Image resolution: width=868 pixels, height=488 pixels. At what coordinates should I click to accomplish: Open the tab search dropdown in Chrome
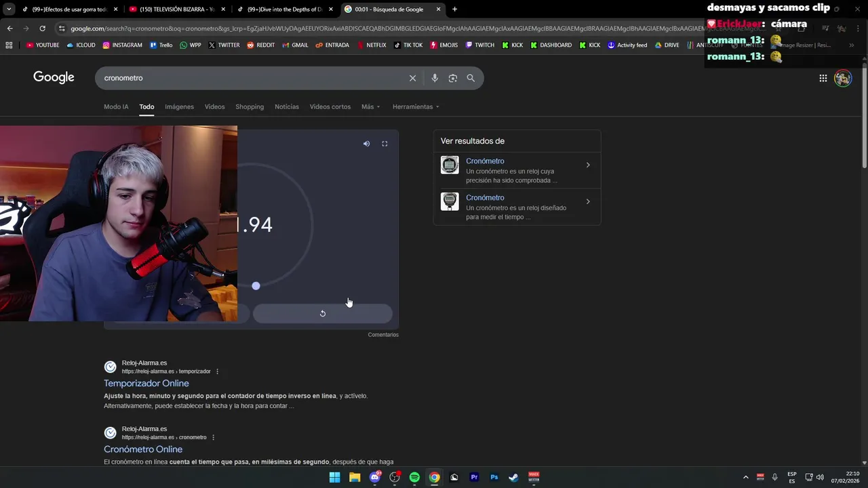coord(9,9)
